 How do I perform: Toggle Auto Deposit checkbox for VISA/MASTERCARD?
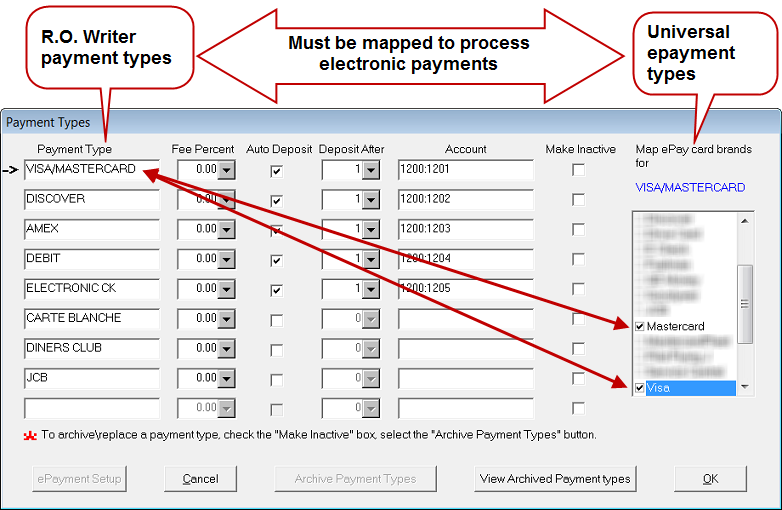coord(277,171)
